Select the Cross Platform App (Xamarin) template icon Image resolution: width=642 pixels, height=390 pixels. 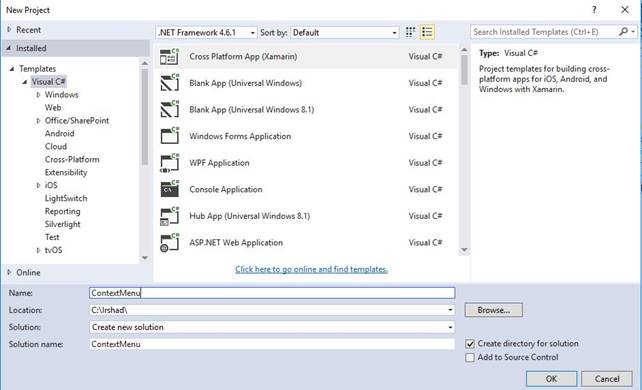pyautogui.click(x=170, y=56)
